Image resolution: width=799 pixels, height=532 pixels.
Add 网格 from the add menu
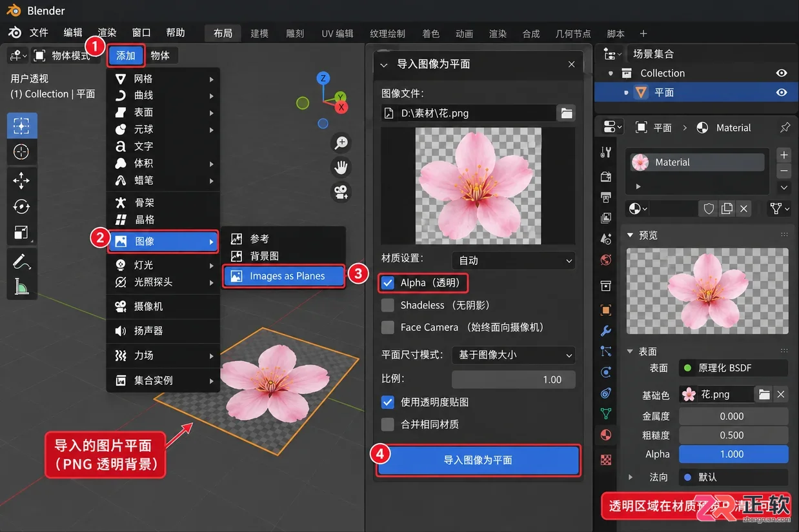click(x=164, y=79)
